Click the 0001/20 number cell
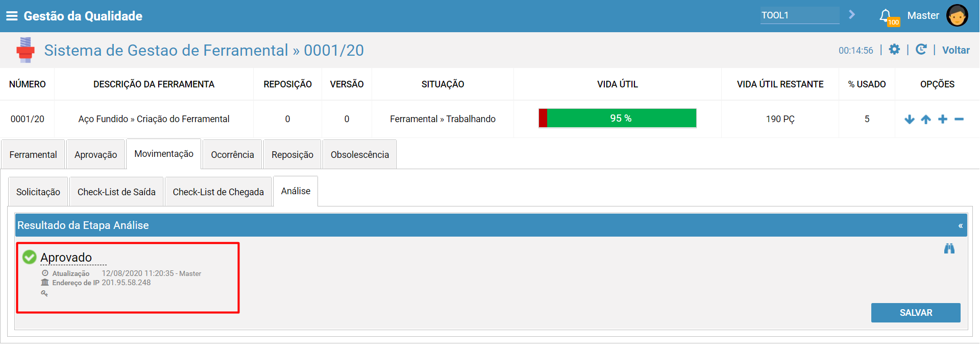This screenshot has width=980, height=347. pos(28,119)
